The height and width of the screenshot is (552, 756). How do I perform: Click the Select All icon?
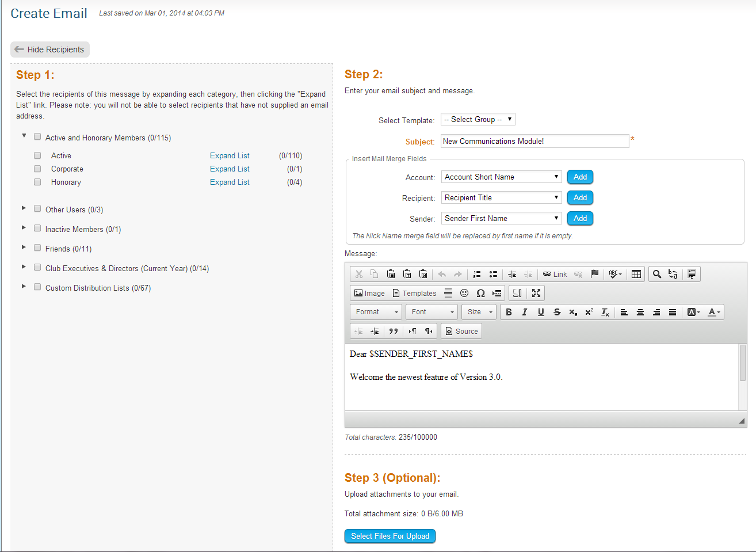point(692,274)
